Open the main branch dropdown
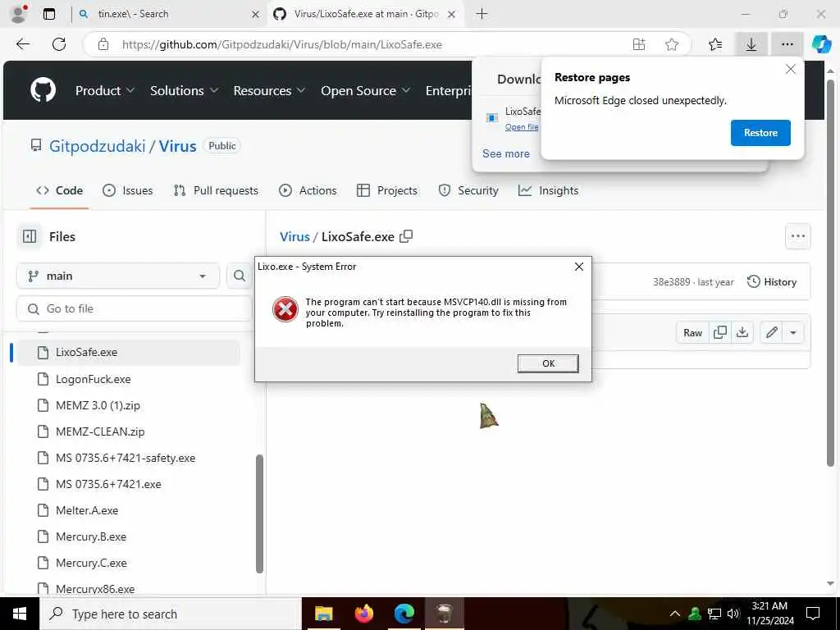 (x=118, y=276)
